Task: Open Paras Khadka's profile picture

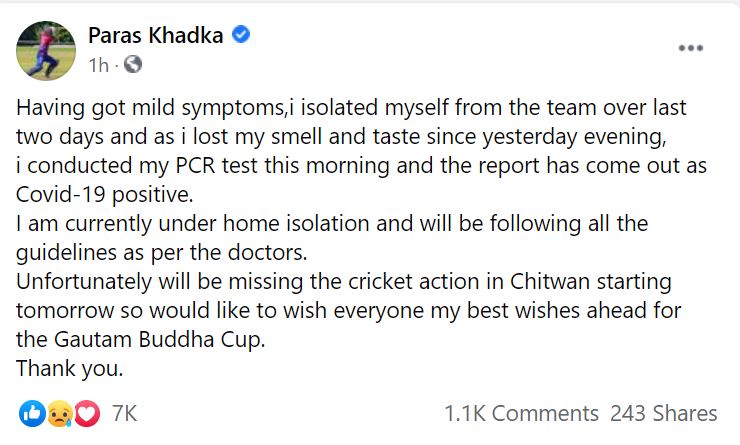Action: pyautogui.click(x=45, y=50)
